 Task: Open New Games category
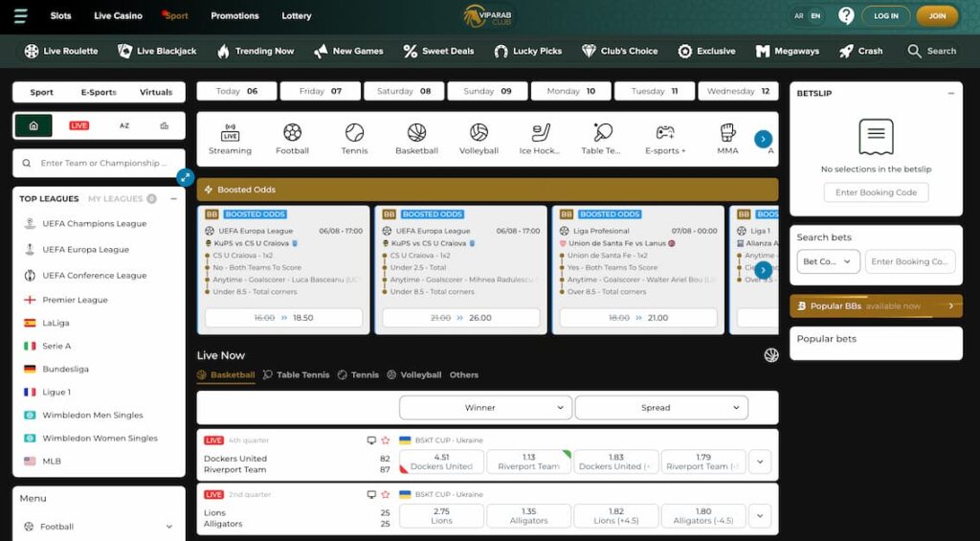348,52
